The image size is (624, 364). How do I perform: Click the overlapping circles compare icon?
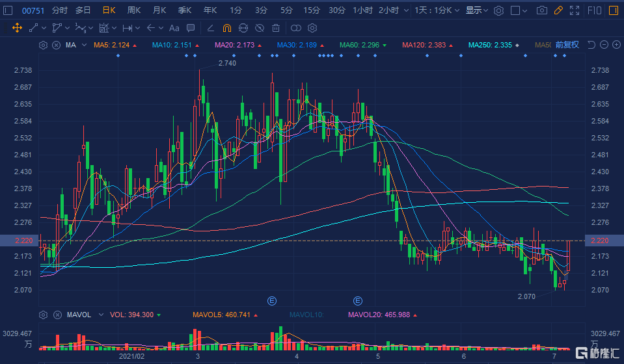point(295,28)
